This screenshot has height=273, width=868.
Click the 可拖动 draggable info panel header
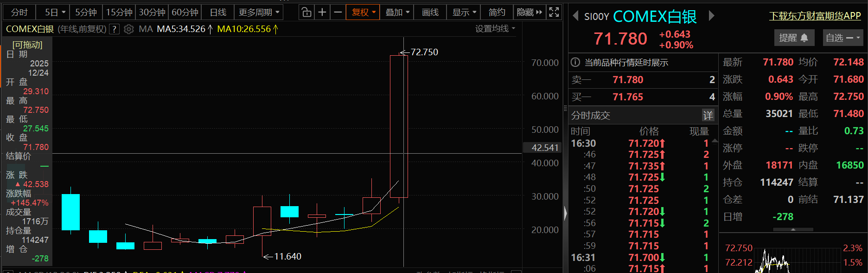click(27, 45)
